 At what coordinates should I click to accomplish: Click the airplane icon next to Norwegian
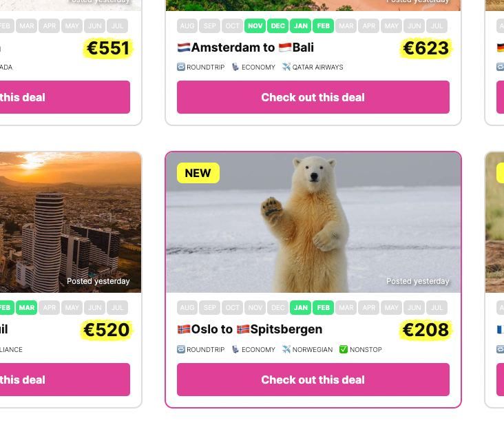tap(286, 349)
